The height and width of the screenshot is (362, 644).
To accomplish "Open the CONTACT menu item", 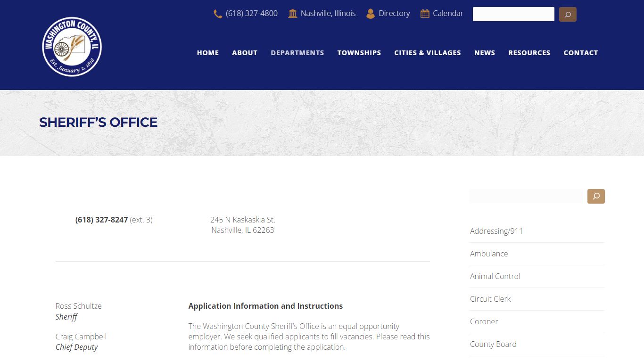I will [581, 53].
